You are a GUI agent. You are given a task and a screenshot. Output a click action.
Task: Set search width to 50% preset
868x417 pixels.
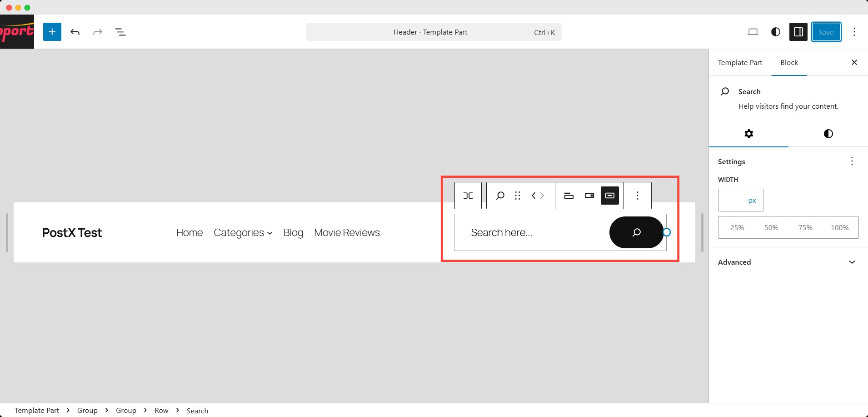point(771,227)
